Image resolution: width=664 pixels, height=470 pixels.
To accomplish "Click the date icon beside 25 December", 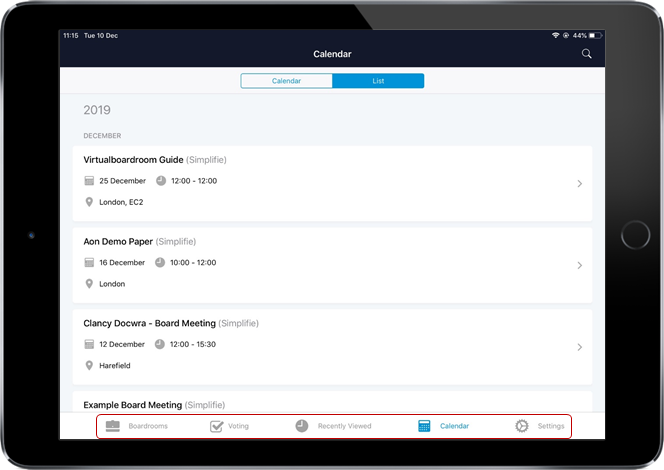I will pyautogui.click(x=89, y=181).
